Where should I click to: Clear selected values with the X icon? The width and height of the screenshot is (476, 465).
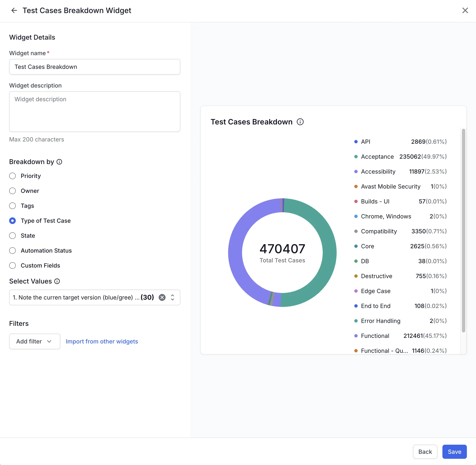[162, 297]
